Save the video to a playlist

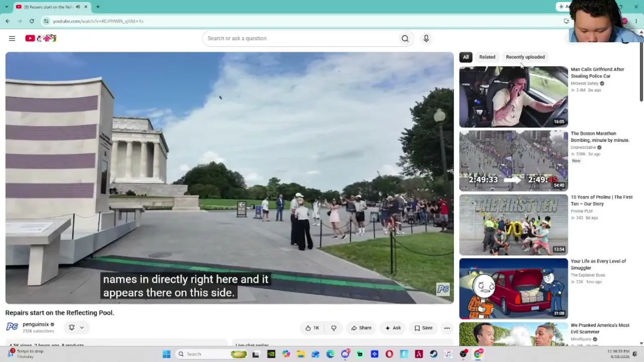click(423, 328)
